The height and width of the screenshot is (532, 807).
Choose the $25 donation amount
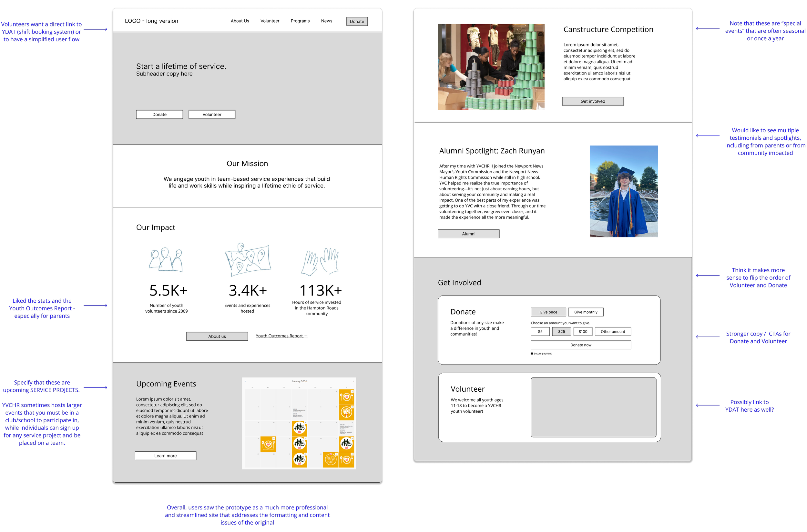pyautogui.click(x=561, y=331)
